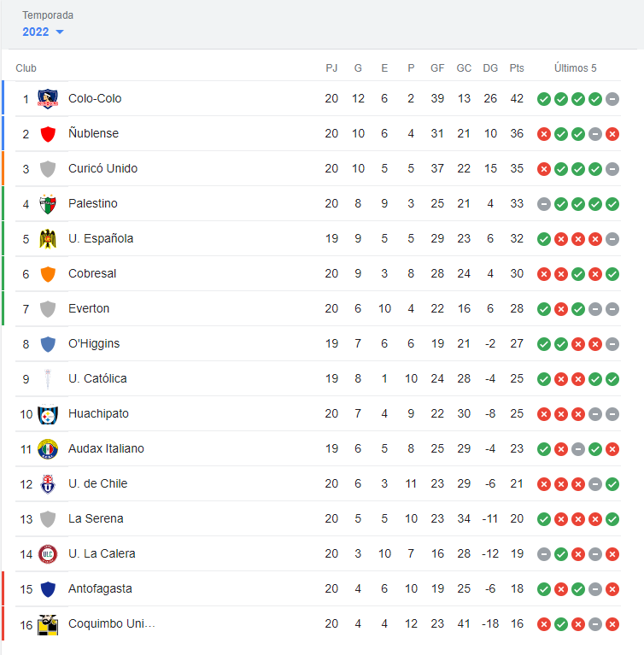644x655 pixels.
Task: Select the O'Higgins team name
Action: point(94,344)
